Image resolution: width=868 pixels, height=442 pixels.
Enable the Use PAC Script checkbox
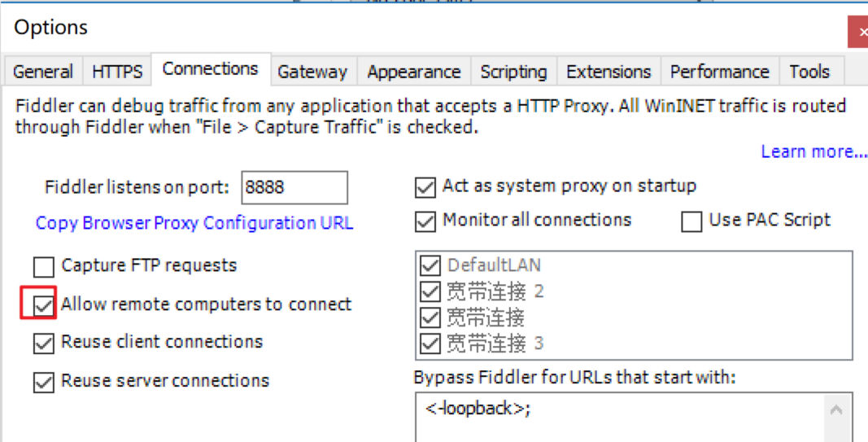pyautogui.click(x=691, y=221)
